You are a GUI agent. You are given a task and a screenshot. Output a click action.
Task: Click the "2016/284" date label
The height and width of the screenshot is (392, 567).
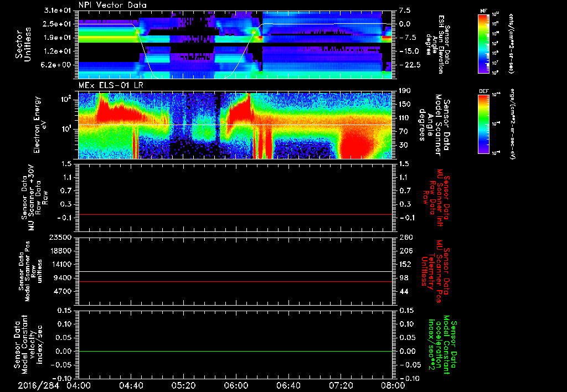click(38, 385)
